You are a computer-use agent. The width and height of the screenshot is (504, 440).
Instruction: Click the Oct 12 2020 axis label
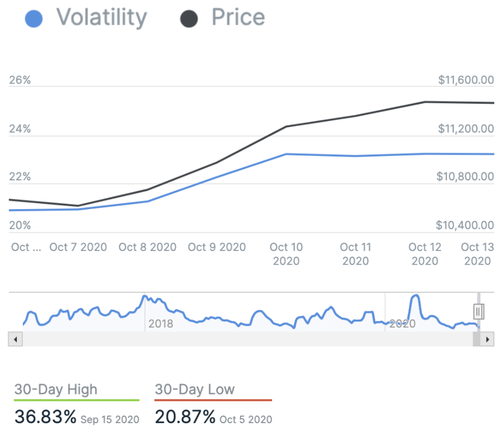click(425, 254)
